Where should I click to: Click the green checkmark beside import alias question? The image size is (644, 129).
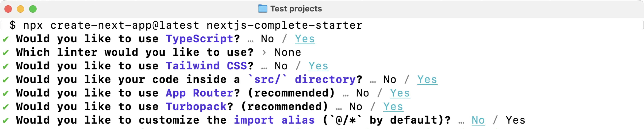click(x=6, y=120)
